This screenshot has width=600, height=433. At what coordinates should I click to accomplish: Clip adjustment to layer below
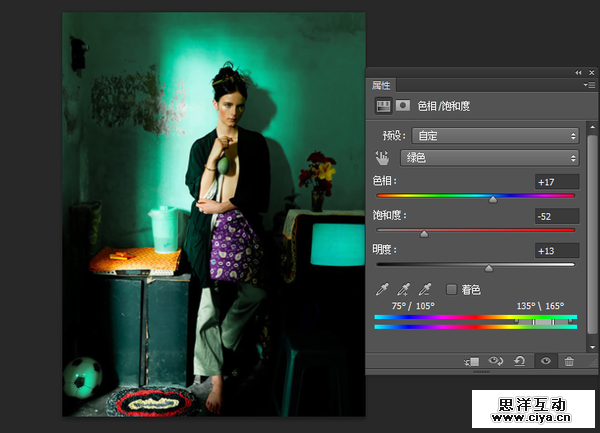[473, 360]
